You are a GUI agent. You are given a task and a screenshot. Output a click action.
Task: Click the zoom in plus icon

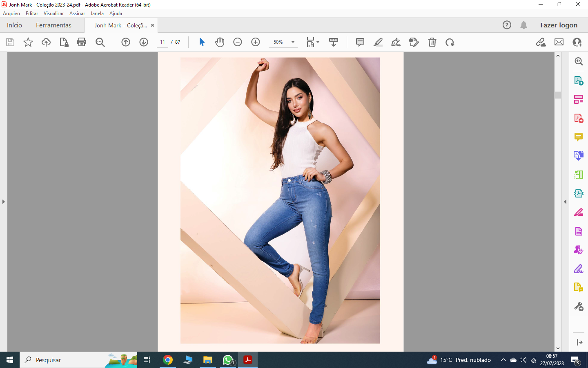256,42
